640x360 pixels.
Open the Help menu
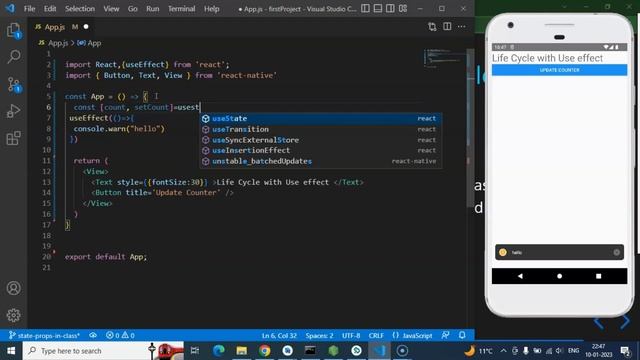211,9
